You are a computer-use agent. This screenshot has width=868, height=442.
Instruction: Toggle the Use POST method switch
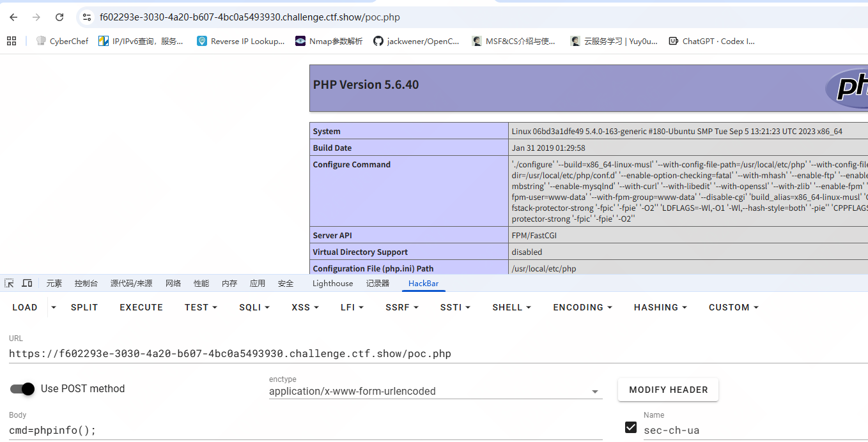(22, 388)
